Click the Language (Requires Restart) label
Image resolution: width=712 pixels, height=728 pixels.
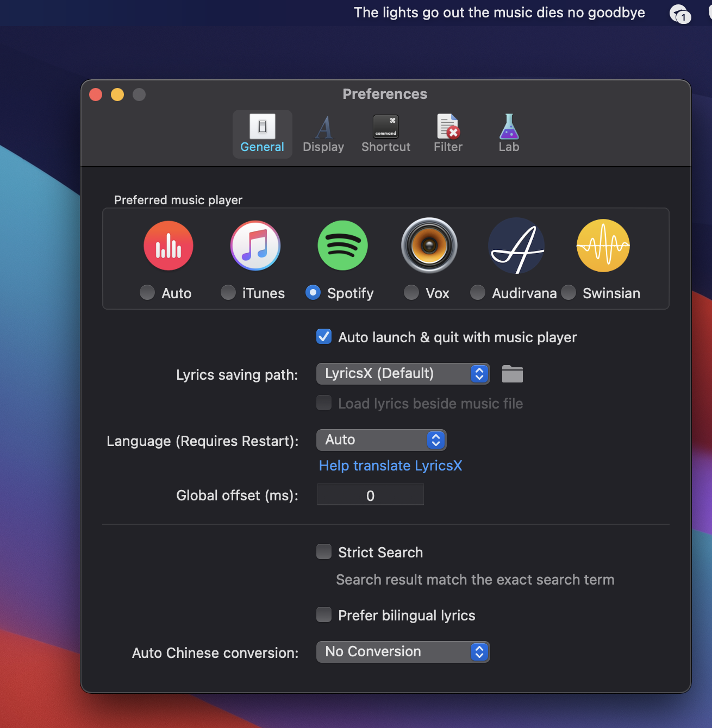click(203, 441)
